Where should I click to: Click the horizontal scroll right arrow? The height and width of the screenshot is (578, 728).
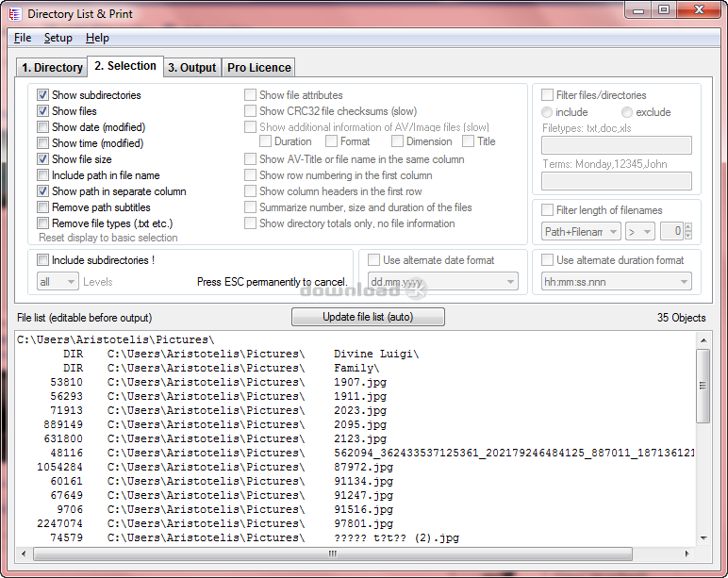click(x=687, y=553)
